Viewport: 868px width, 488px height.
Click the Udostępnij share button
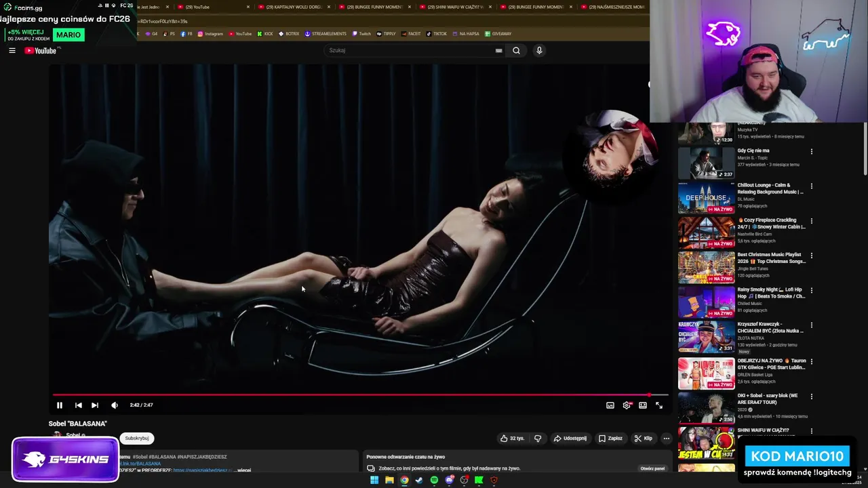tap(570, 439)
